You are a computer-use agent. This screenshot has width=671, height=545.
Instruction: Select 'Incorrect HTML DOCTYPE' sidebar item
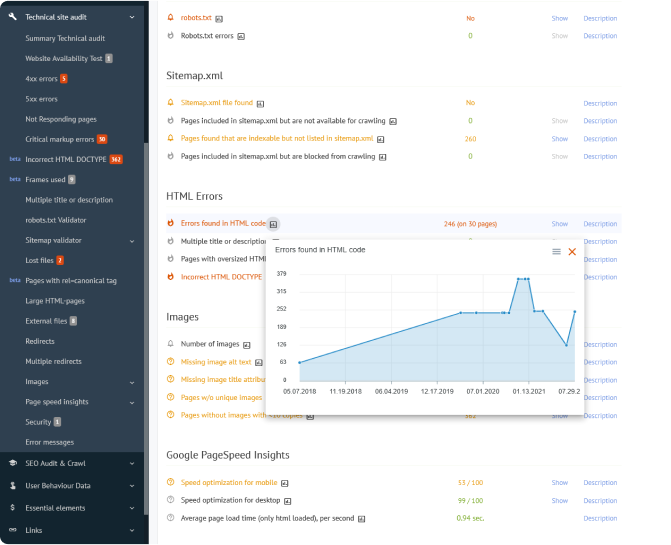[65, 159]
